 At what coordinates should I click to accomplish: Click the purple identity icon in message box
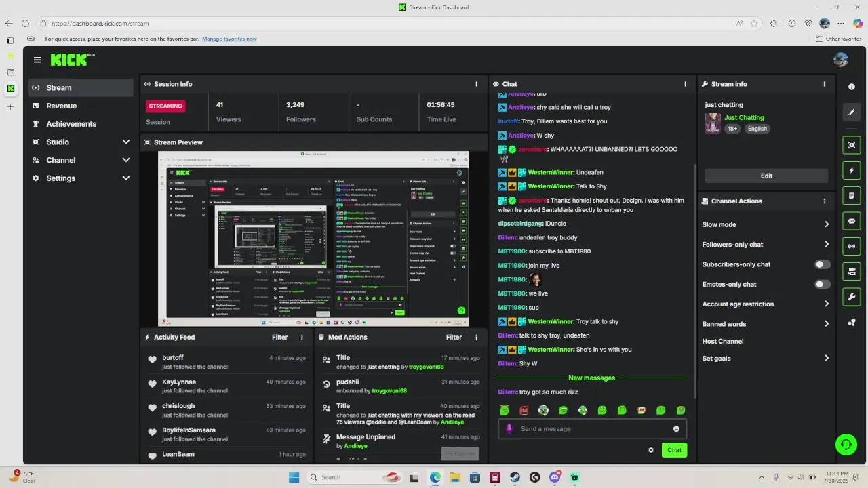[x=509, y=429]
